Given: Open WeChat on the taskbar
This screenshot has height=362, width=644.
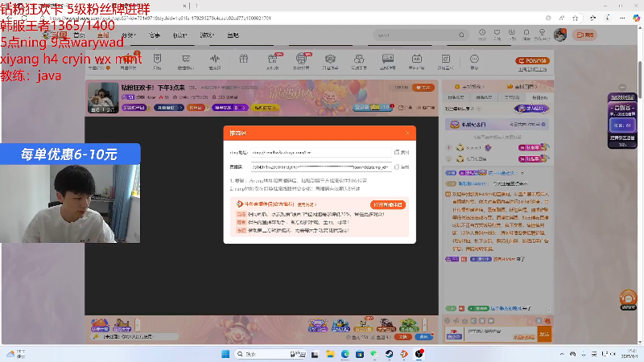Looking at the screenshot, I should pos(374,354).
